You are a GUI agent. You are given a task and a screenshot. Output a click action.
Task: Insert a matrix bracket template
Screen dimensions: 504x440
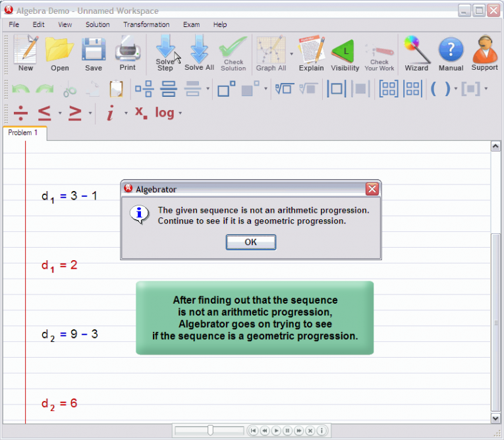click(x=389, y=89)
